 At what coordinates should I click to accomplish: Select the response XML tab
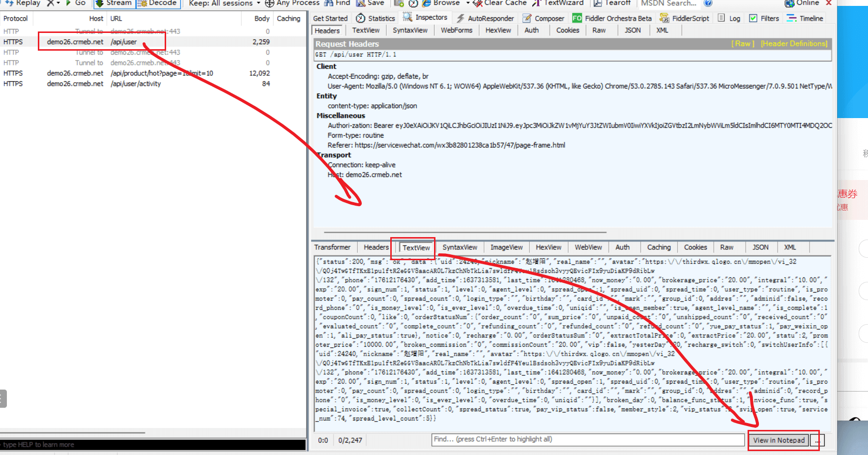(790, 247)
